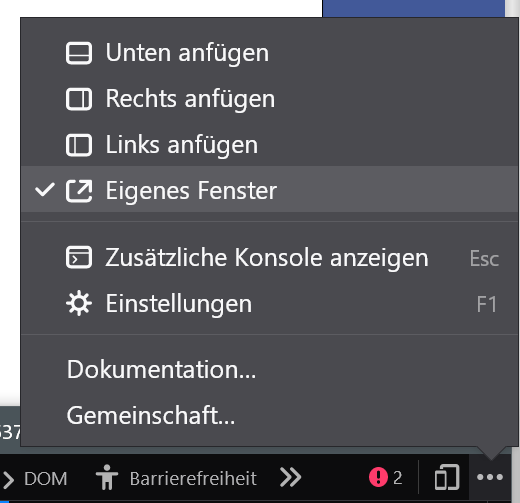The image size is (520, 503).
Task: Click the checkmark beside Eigenes Fenster
Action: tap(45, 190)
